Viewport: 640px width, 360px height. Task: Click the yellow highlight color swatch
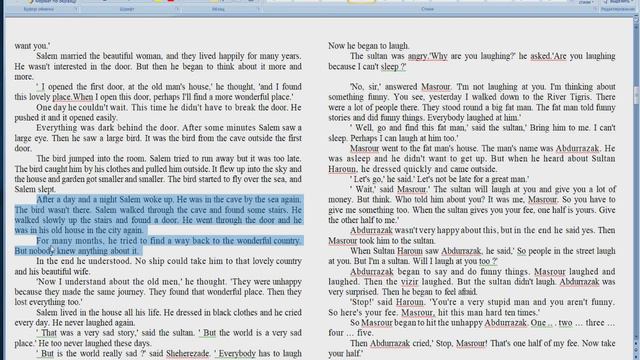[159, 1]
